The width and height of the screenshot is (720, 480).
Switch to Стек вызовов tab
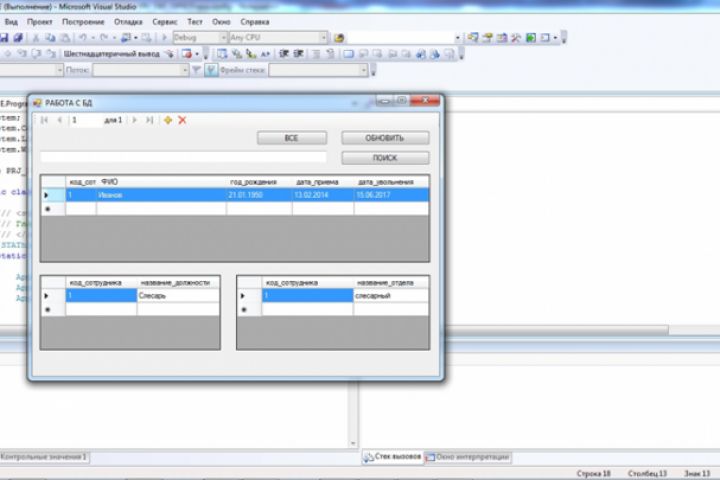pyautogui.click(x=393, y=457)
